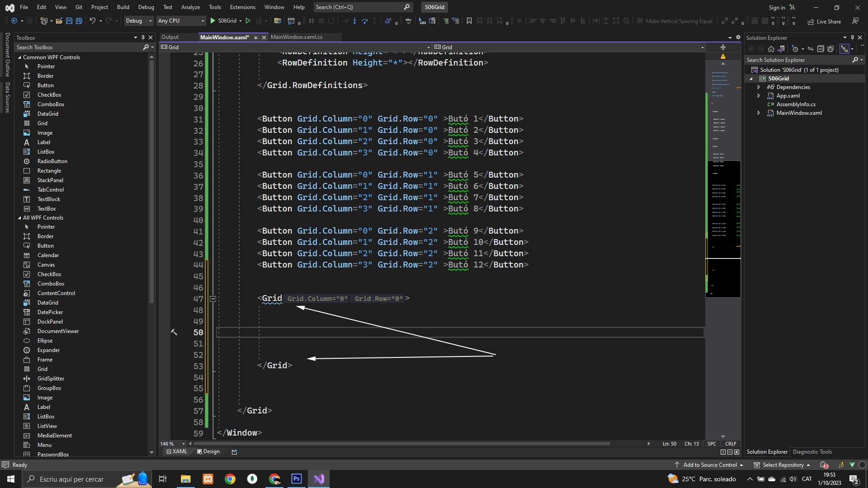Click Solution Explorer Home icon
The width and height of the screenshot is (868, 488).
coord(771,49)
